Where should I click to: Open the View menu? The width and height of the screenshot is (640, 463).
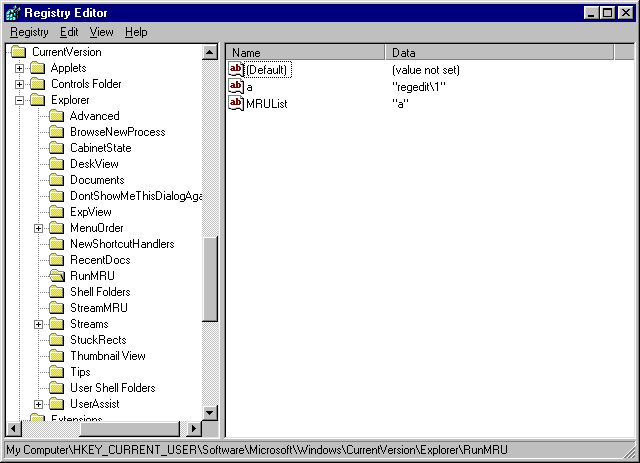101,32
